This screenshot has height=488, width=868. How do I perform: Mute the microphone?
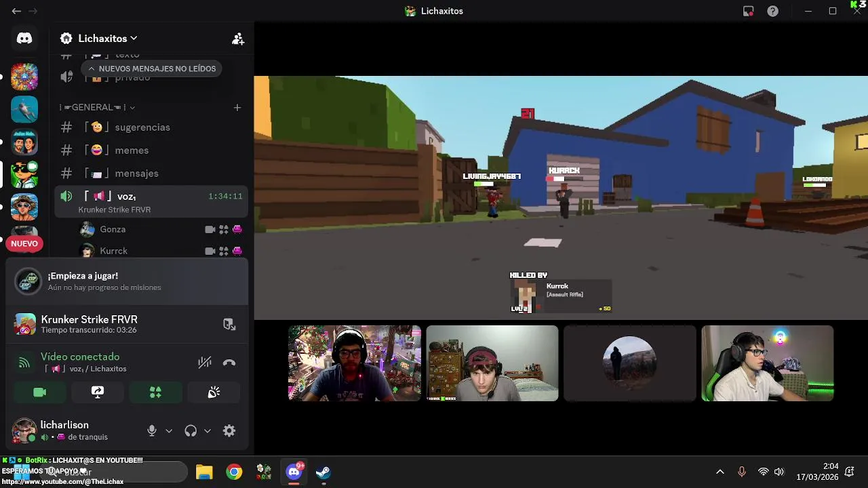coord(152,430)
